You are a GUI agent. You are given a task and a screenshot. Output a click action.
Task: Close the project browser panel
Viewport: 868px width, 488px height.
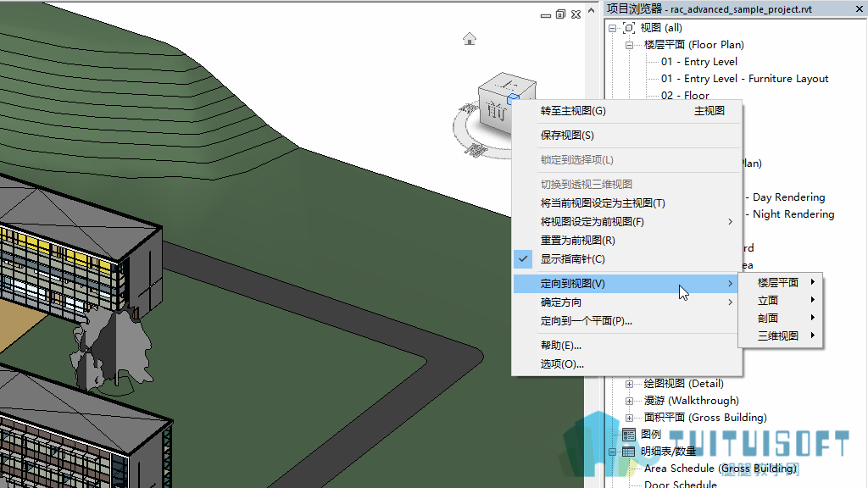click(x=860, y=8)
